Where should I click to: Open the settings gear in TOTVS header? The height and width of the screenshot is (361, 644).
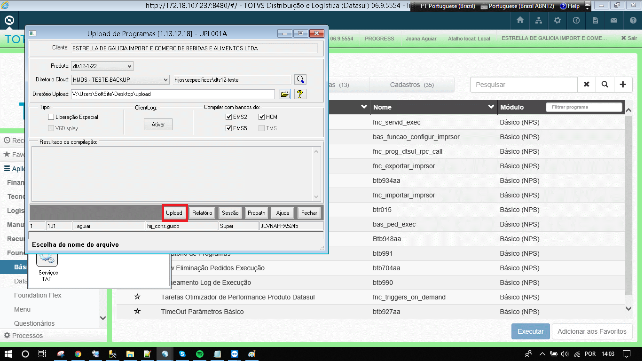coord(558,20)
